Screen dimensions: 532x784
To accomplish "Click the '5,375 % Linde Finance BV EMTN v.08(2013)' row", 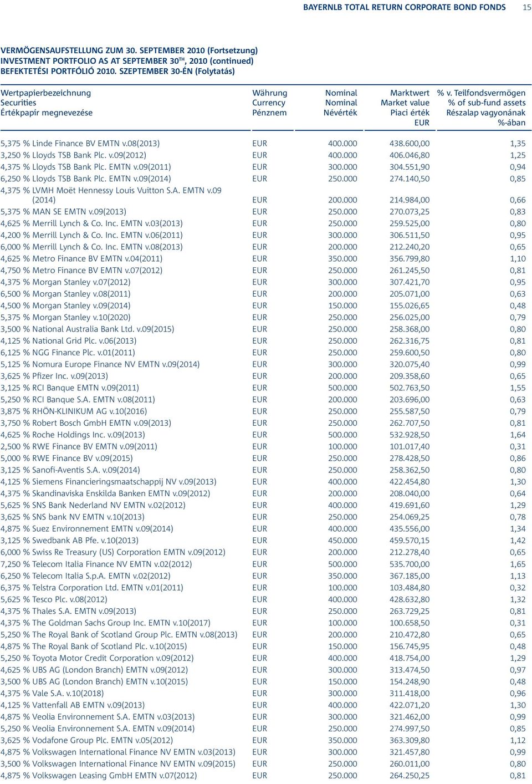I will [x=263, y=144].
